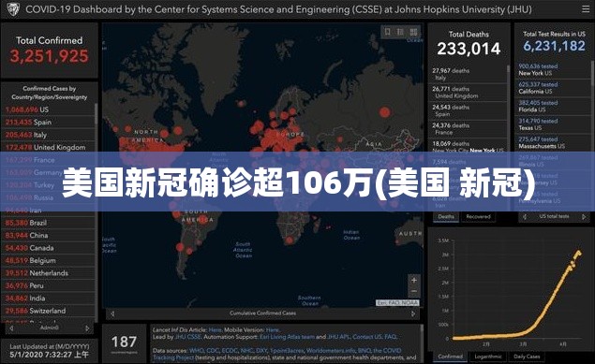Select the Confirmed chart tab
The image size is (595, 364).
[x=450, y=357]
